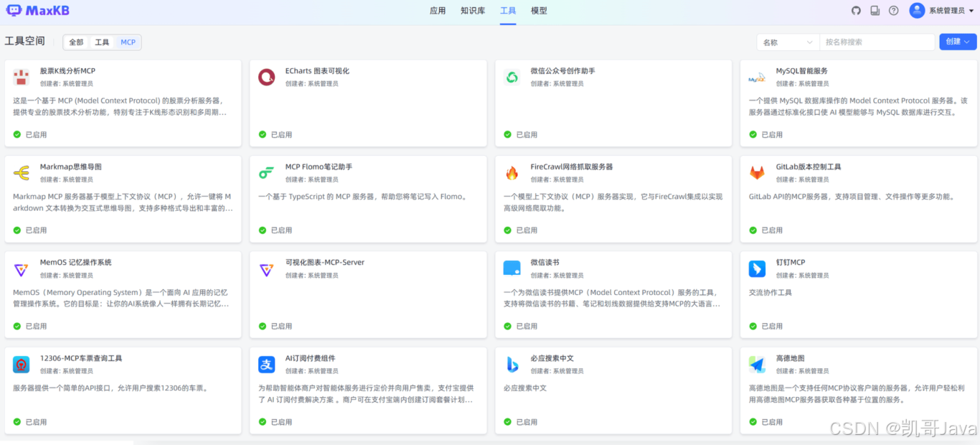Click the 高德地图 card title

[791, 359]
